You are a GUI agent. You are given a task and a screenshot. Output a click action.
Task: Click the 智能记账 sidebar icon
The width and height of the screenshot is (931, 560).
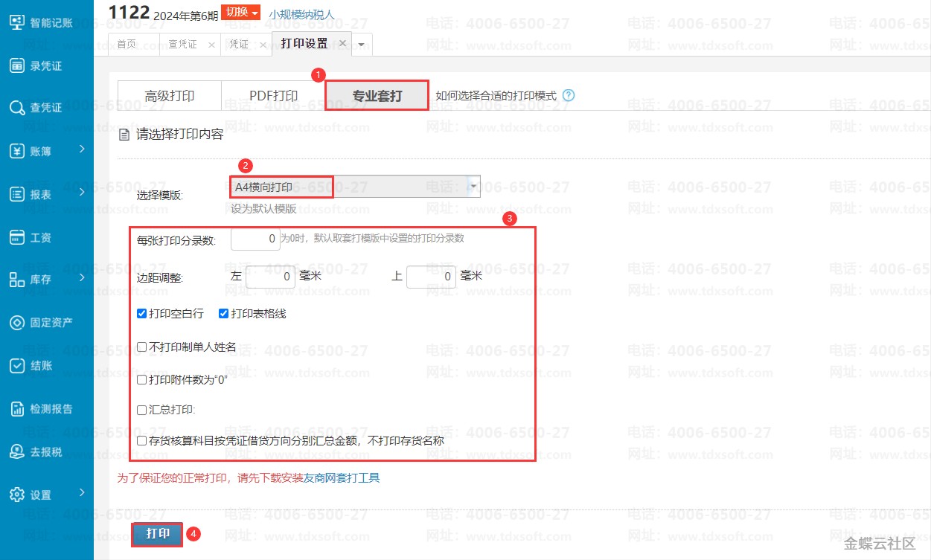(x=17, y=22)
